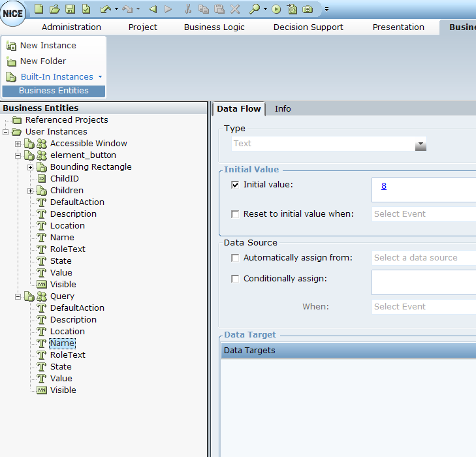Run project with green play icon
The height and width of the screenshot is (457, 476).
pyautogui.click(x=276, y=9)
